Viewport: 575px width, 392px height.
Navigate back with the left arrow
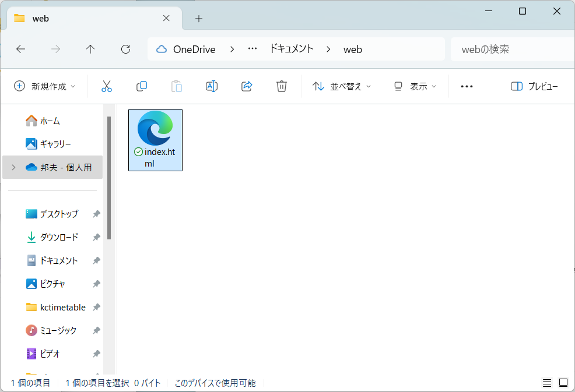pyautogui.click(x=20, y=49)
